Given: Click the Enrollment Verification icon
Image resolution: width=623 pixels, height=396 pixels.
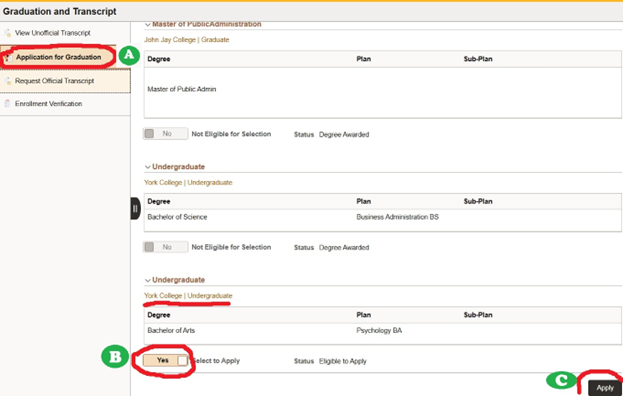Looking at the screenshot, I should coord(7,104).
